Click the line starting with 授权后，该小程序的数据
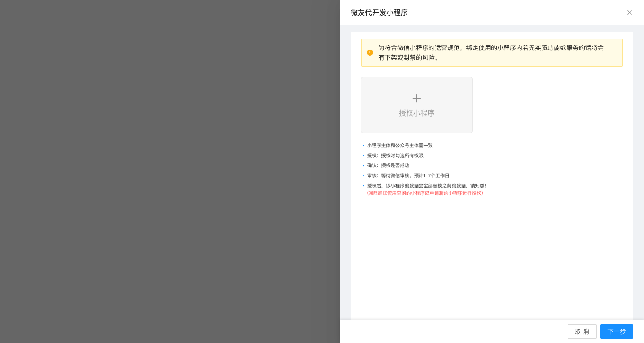 (x=427, y=185)
